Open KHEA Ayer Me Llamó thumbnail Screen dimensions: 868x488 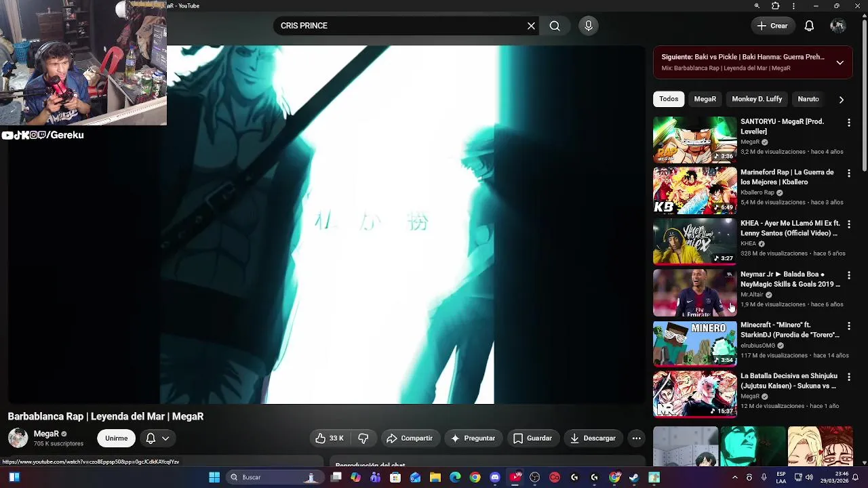click(694, 241)
